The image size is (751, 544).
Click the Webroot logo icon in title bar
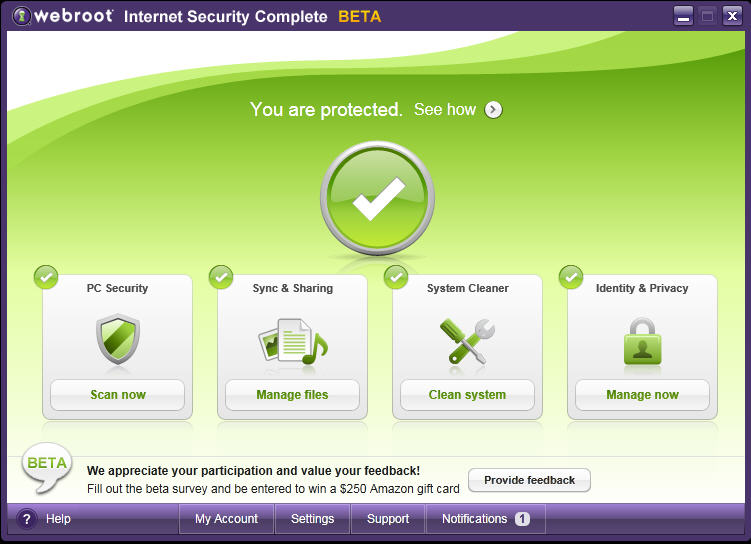pos(22,16)
